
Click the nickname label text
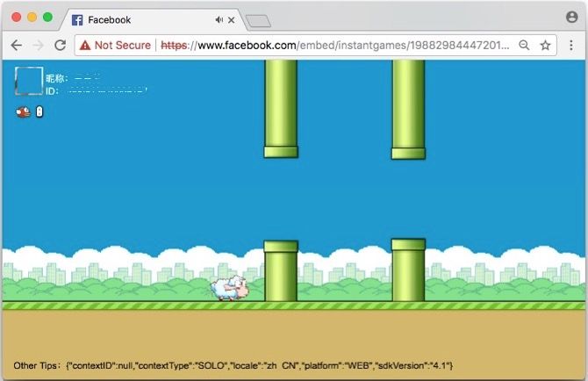57,78
